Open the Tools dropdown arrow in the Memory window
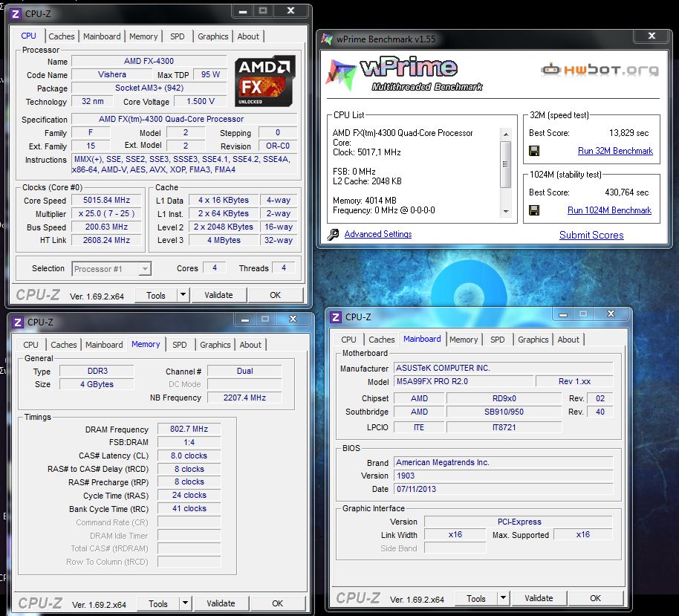Screen dimensions: 679x616 (x=185, y=603)
